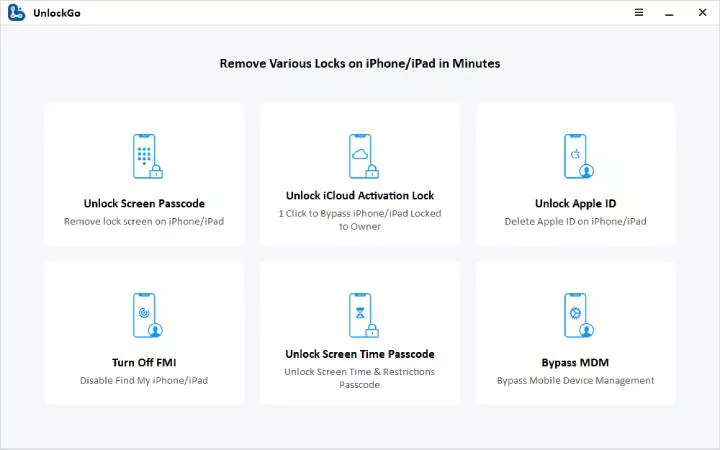Click 'Remove lock screen on iPhone/iPad' text

pyautogui.click(x=144, y=221)
